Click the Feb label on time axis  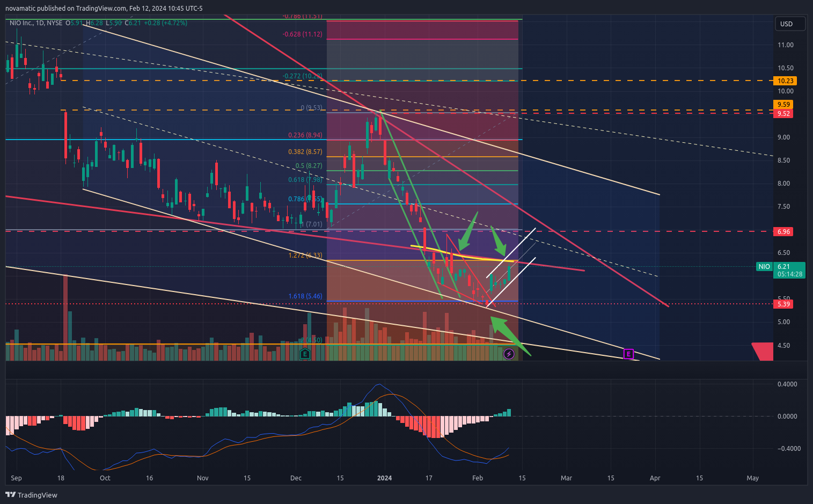tap(478, 478)
